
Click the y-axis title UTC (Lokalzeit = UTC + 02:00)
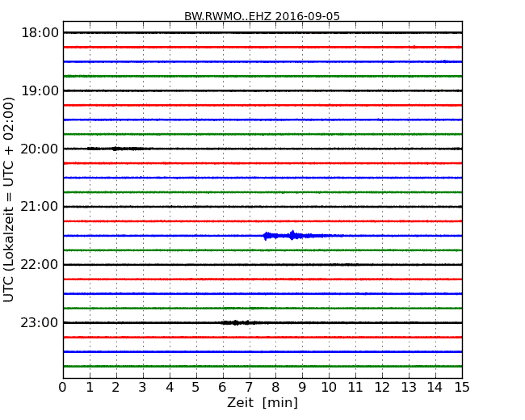(9, 199)
